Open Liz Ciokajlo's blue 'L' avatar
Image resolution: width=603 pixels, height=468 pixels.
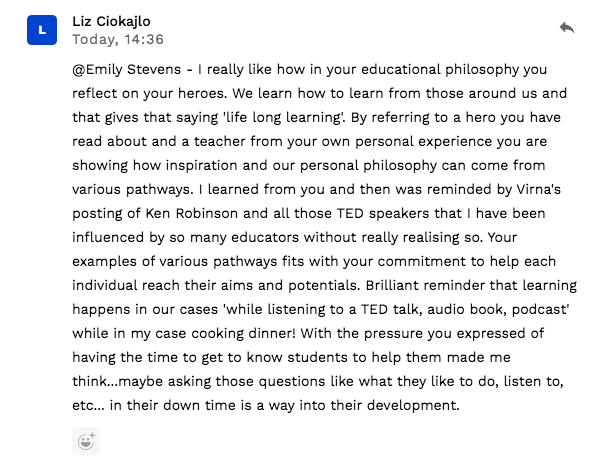[x=42, y=30]
